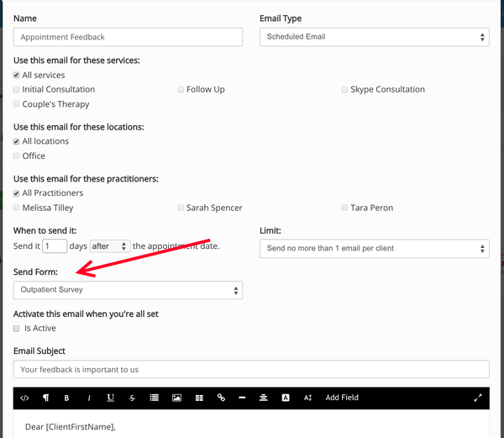
Task: Open paragraph formatting in editor toolbar
Action: click(46, 398)
